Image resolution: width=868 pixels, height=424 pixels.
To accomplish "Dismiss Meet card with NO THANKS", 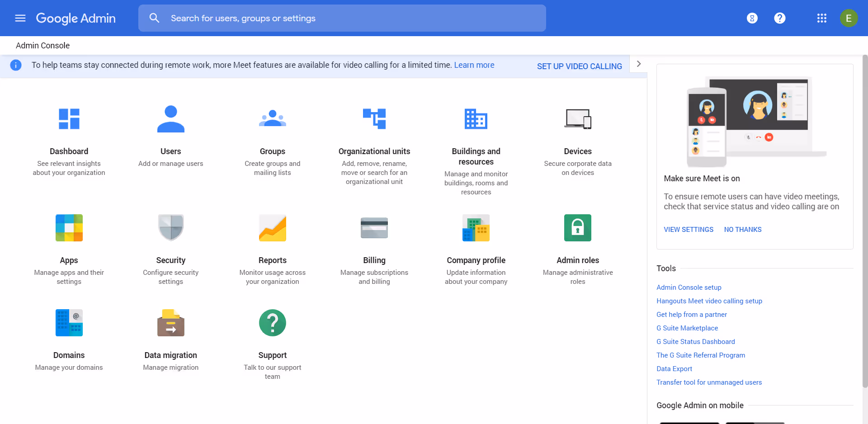I will pyautogui.click(x=743, y=230).
